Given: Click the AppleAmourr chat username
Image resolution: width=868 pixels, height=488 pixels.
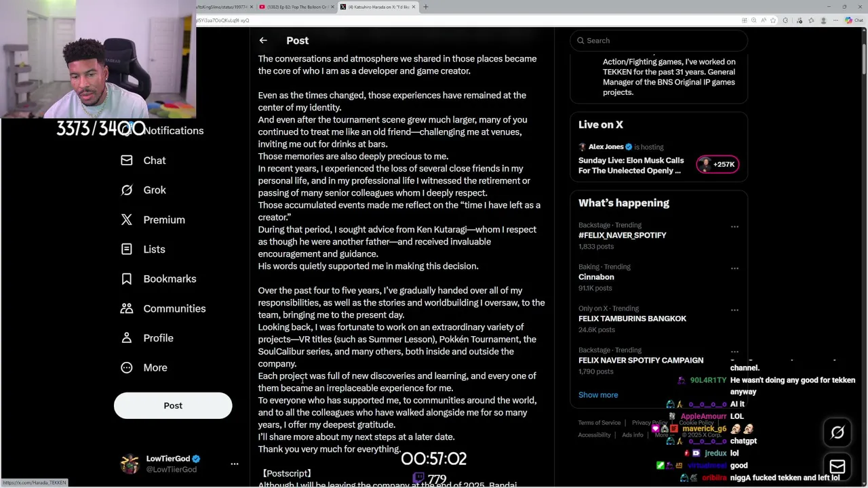Looking at the screenshot, I should click(x=703, y=416).
